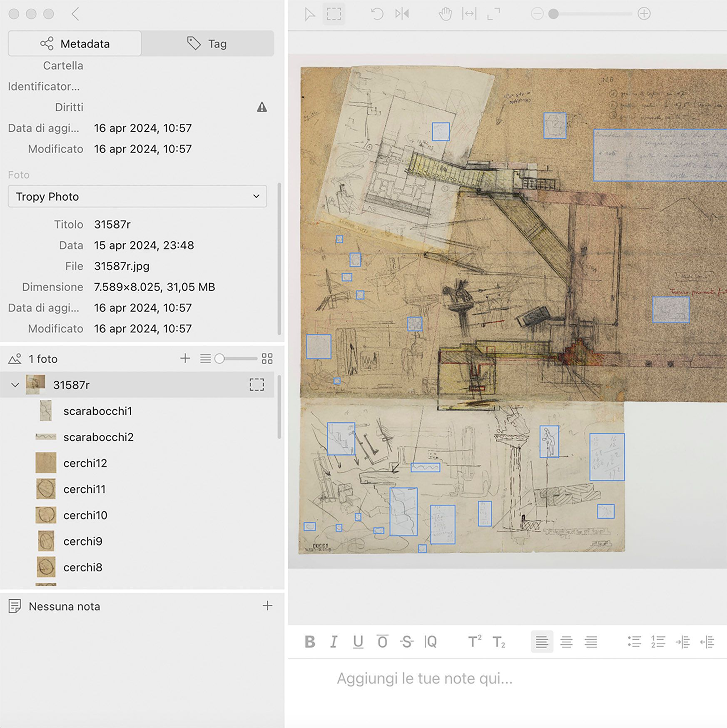727x728 pixels.
Task: Increase note text indent
Action: (x=683, y=642)
